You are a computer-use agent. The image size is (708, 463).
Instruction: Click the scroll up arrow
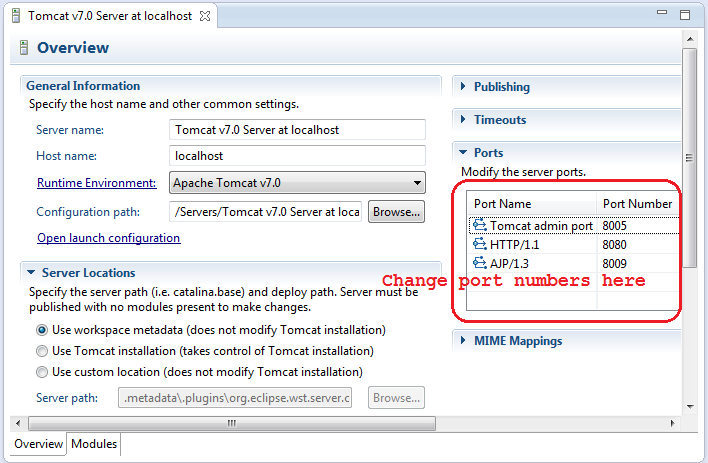click(x=690, y=39)
